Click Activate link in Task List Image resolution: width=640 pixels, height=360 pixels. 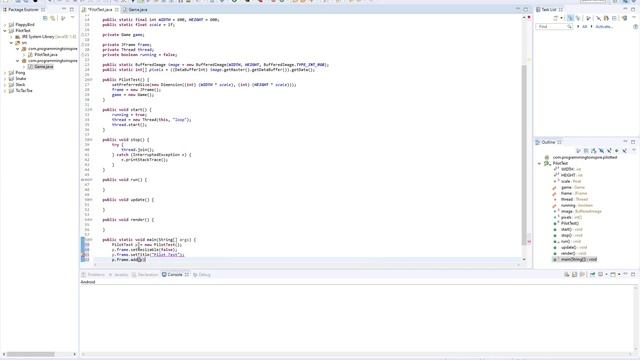tap(604, 27)
